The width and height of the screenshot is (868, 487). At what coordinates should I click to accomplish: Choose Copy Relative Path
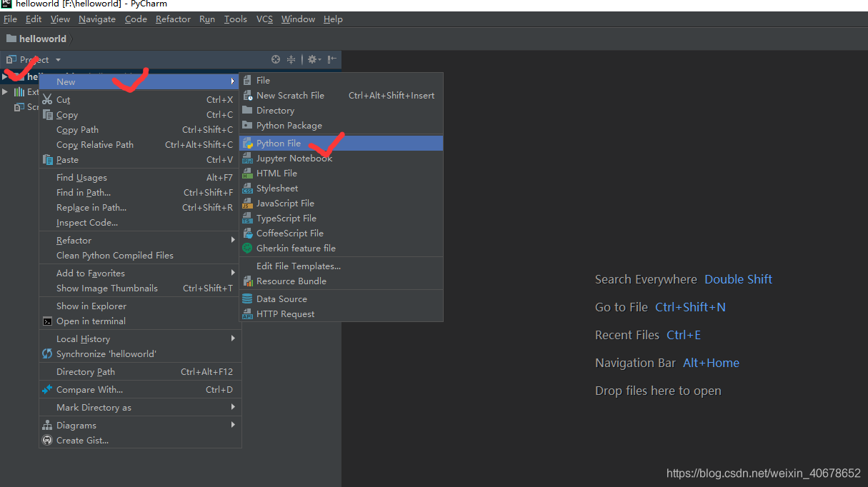click(139, 145)
